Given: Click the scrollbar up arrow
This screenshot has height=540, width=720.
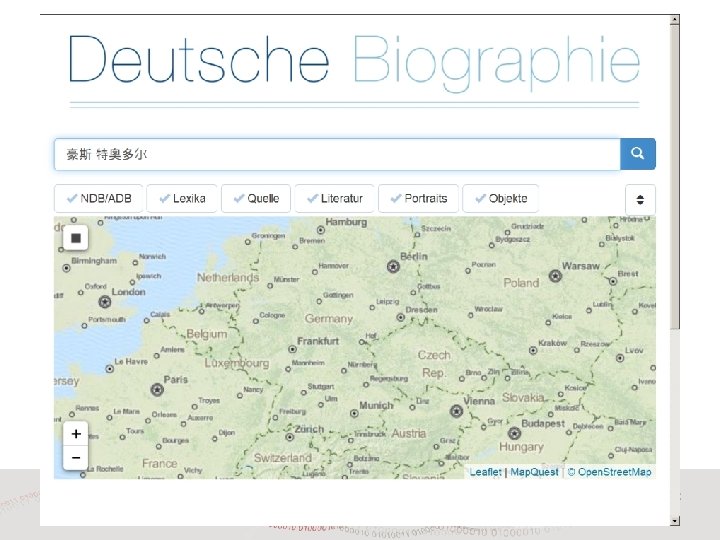Looking at the screenshot, I should pyautogui.click(x=675, y=19).
